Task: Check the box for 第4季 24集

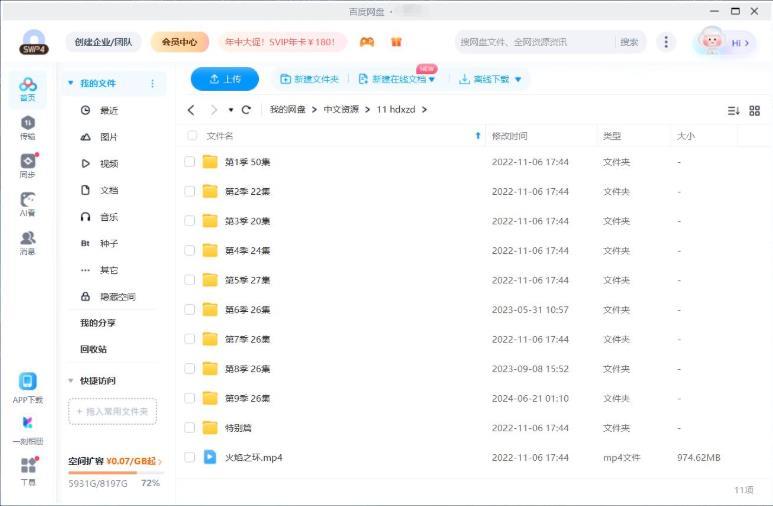Action: pos(189,251)
